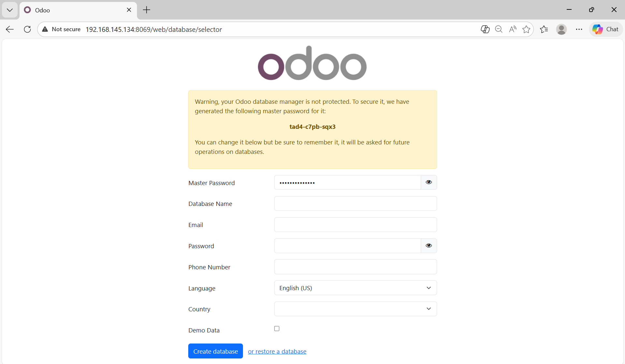Go back to previous page
This screenshot has height=364, width=625.
pos(10,29)
